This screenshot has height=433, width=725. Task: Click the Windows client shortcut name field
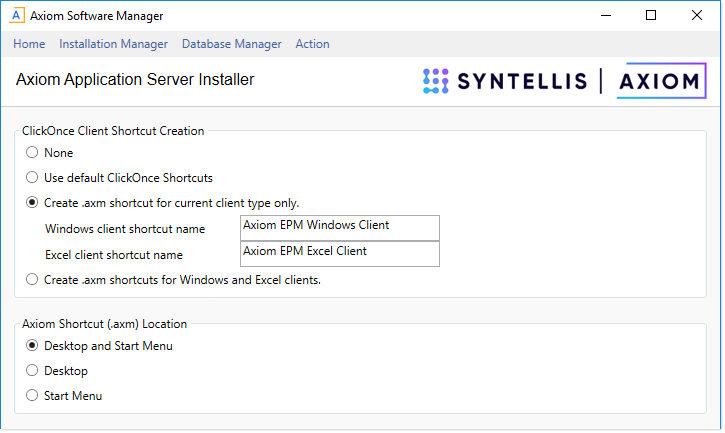(340, 227)
